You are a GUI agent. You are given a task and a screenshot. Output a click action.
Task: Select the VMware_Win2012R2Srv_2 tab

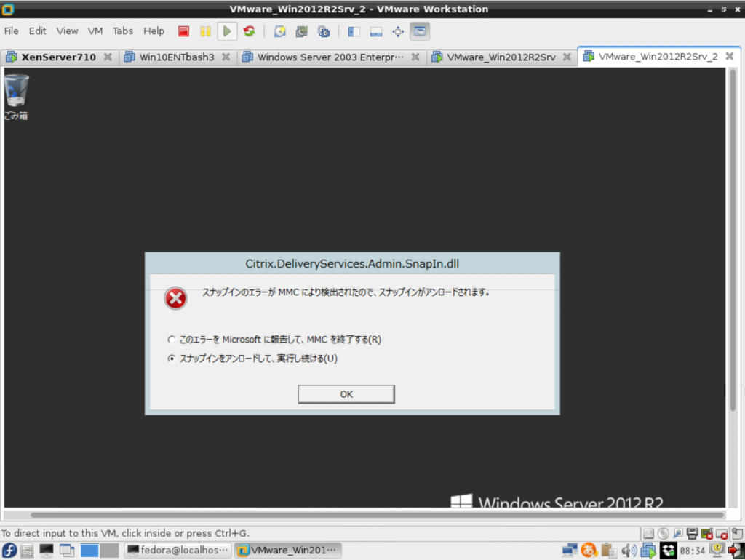(658, 57)
